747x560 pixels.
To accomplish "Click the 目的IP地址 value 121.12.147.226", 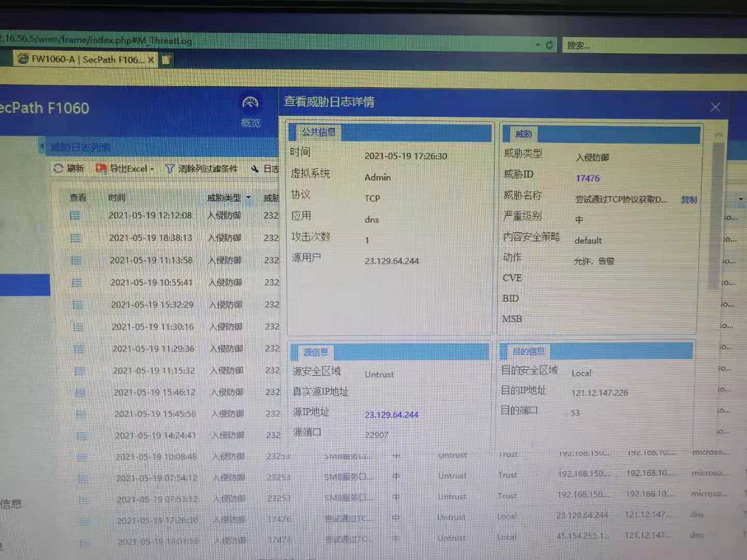I will tap(600, 393).
